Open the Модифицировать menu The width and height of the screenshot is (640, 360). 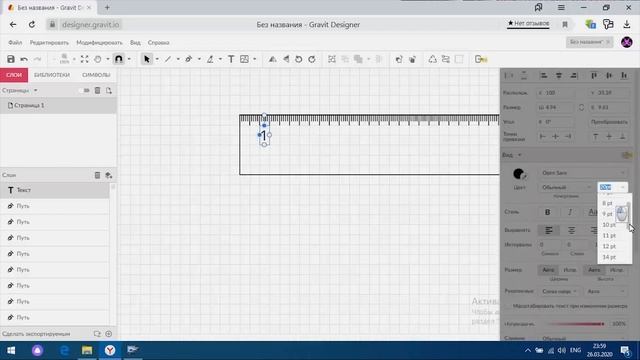[x=99, y=42]
